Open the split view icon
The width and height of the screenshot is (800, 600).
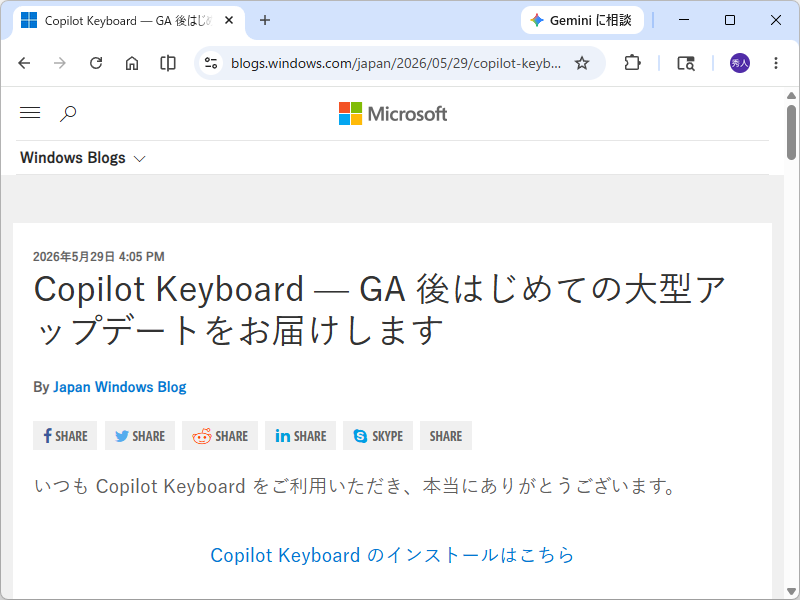168,63
